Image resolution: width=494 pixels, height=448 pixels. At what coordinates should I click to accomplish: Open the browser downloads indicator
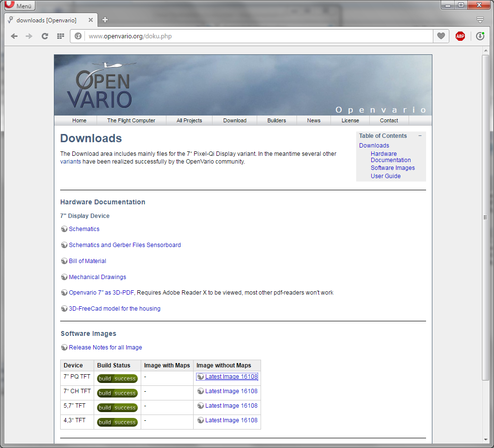pos(480,36)
